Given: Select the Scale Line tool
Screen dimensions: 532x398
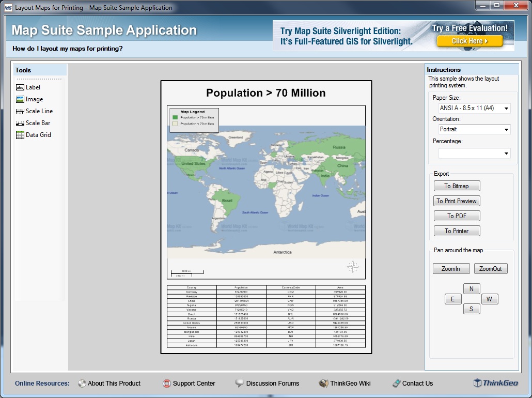Looking at the screenshot, I should pos(34,111).
